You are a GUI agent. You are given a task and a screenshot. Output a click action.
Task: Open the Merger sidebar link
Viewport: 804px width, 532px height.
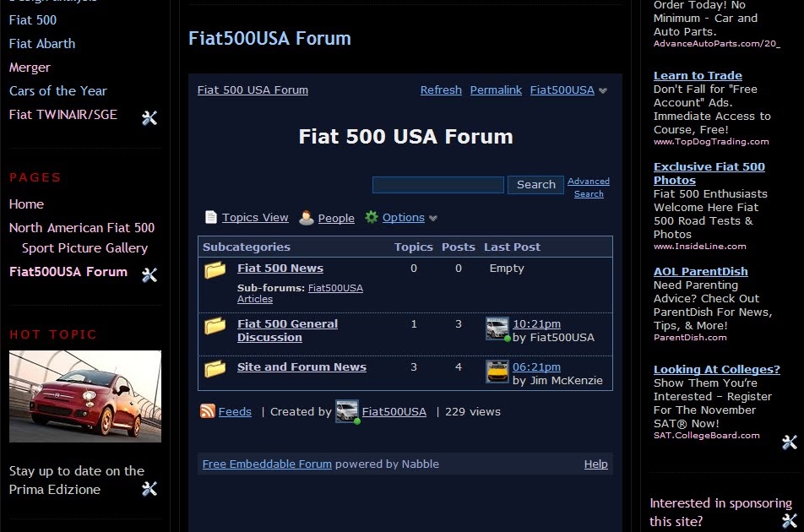pyautogui.click(x=30, y=68)
